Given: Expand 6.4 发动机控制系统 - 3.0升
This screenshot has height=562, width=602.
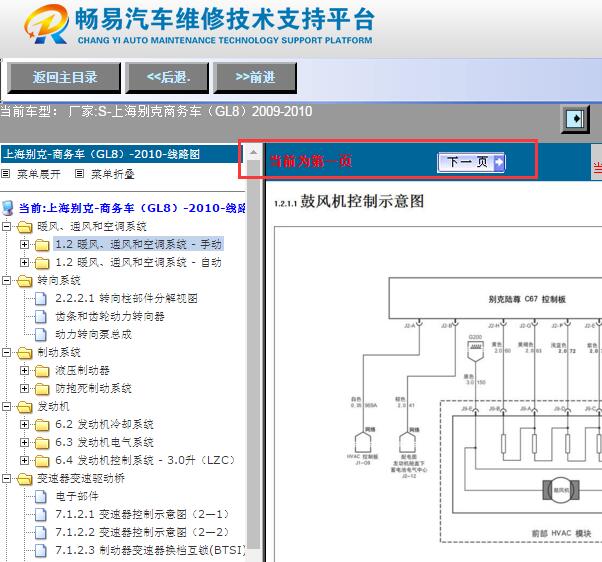Looking at the screenshot, I should (25, 460).
